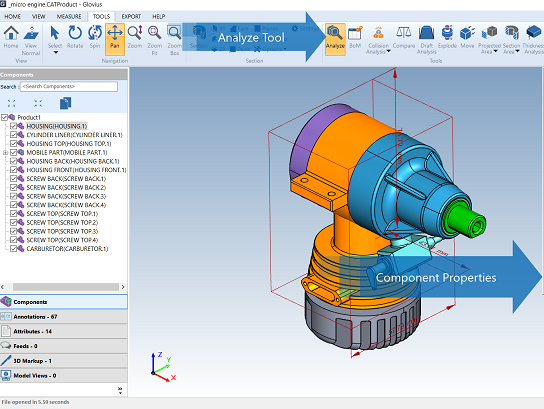Image resolution: width=544 pixels, height=409 pixels.
Task: Select SCREW BACK(SCREW BACK.3) row
Action: pyautogui.click(x=66, y=196)
